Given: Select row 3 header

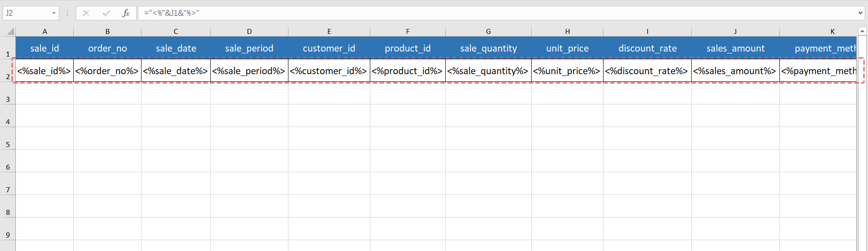Looking at the screenshot, I should click(8, 93).
